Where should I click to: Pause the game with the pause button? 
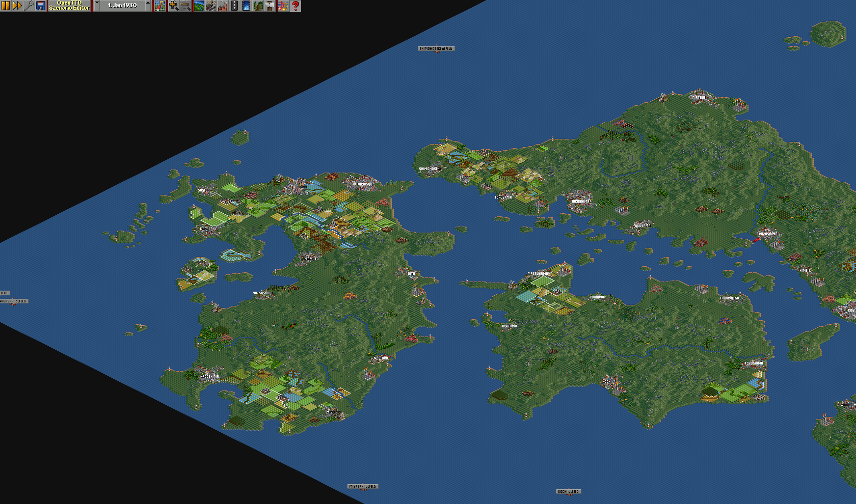[6, 6]
